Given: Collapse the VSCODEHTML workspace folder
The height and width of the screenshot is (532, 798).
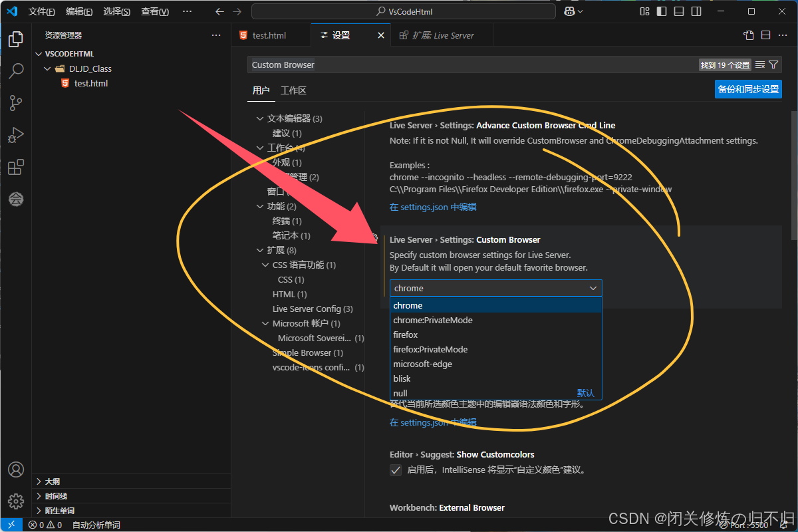Looking at the screenshot, I should (x=39, y=54).
